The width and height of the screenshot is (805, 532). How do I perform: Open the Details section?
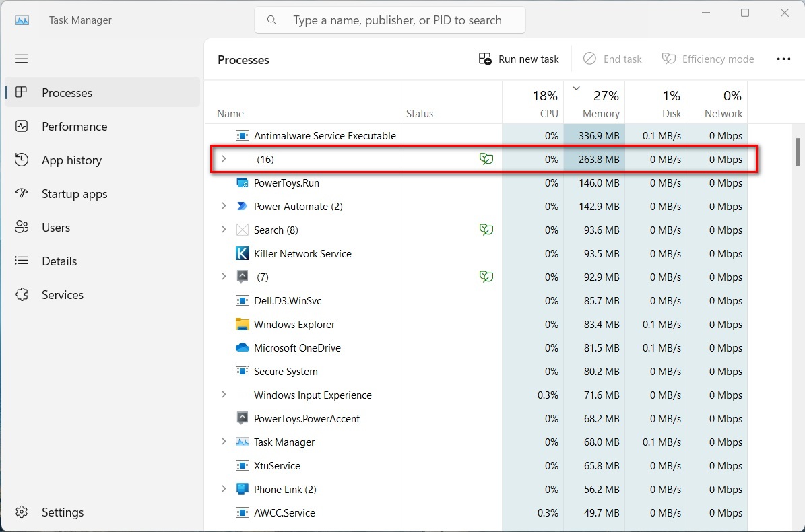coord(59,261)
